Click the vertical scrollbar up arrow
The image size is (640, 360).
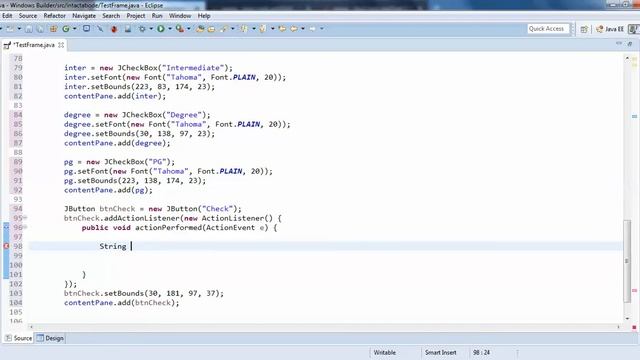click(627, 58)
